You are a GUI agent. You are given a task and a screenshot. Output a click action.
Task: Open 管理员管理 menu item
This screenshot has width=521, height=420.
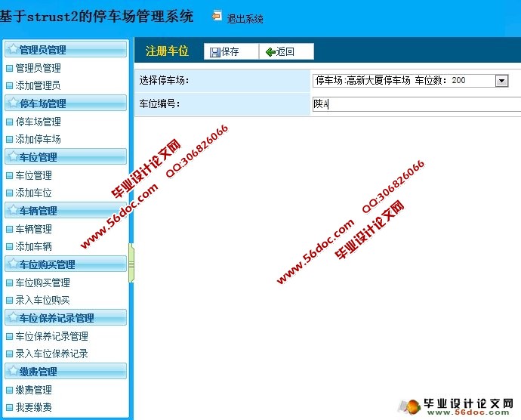coord(39,68)
